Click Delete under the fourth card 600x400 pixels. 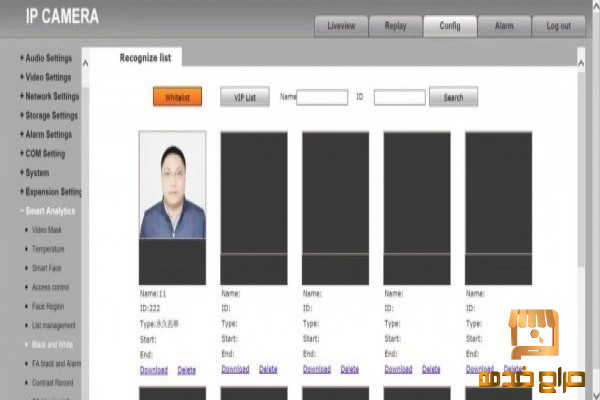tap(431, 369)
